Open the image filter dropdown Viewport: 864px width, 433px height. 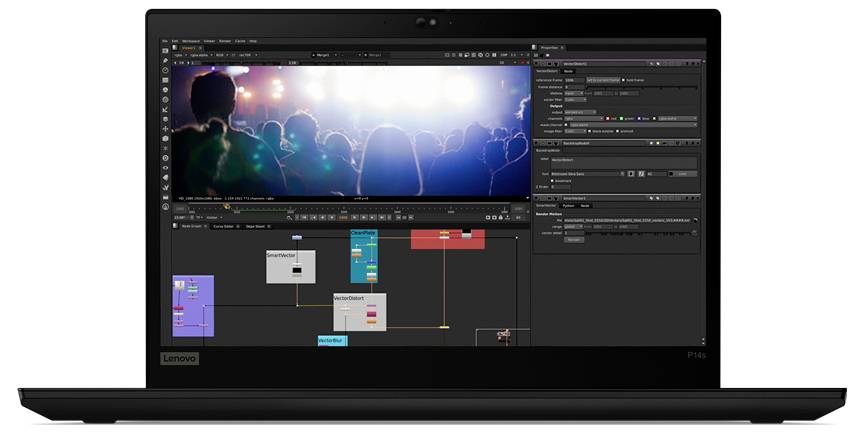575,131
